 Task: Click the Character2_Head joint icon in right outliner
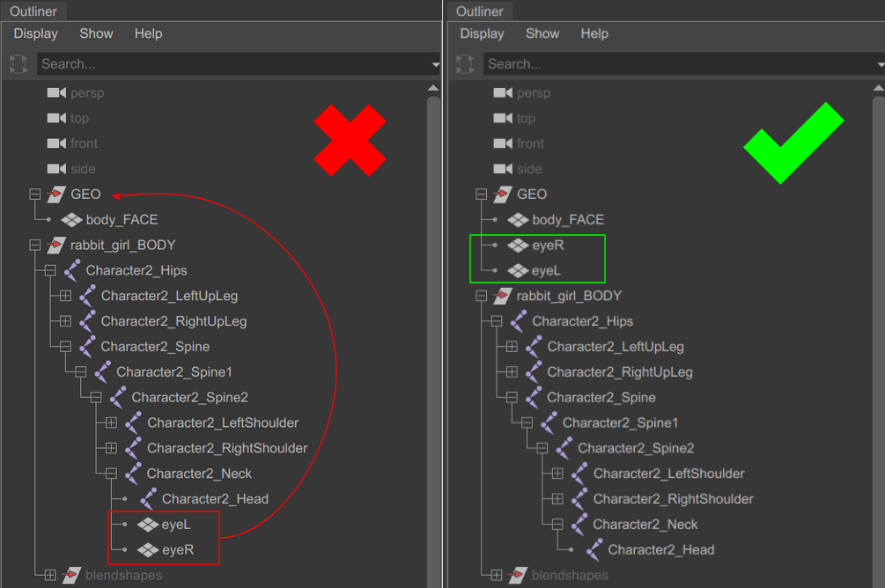(594, 549)
